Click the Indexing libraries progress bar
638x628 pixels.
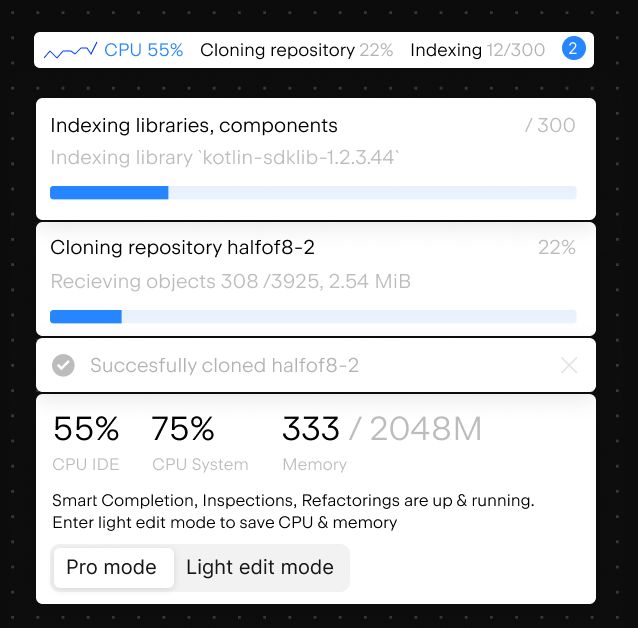[313, 193]
